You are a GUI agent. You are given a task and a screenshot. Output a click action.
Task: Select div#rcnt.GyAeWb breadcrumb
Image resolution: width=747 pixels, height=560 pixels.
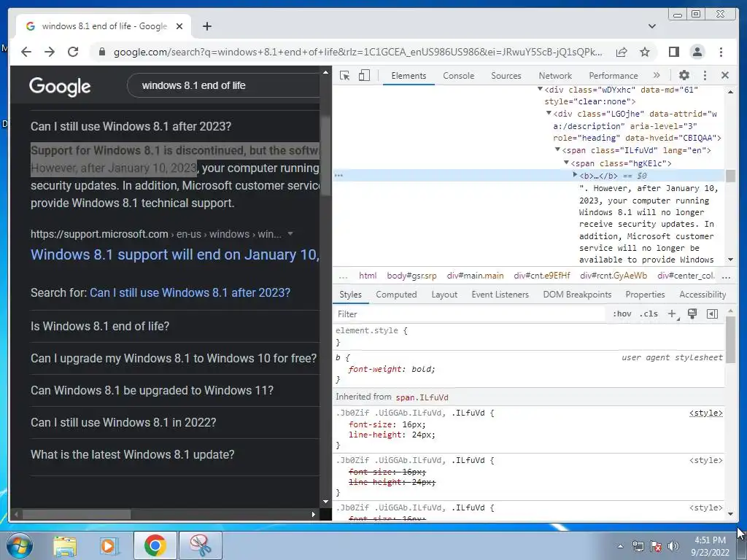[614, 276]
